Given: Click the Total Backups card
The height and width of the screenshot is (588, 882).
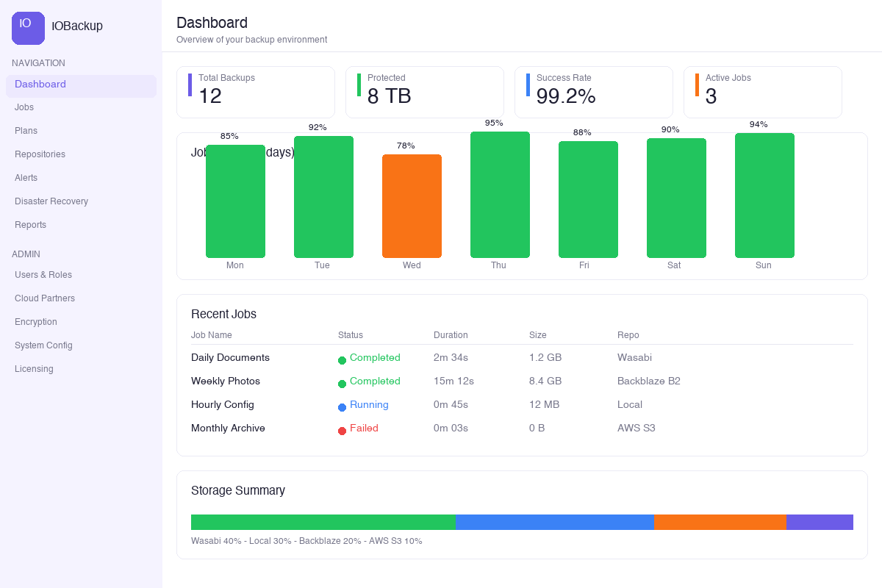Looking at the screenshot, I should (256, 92).
